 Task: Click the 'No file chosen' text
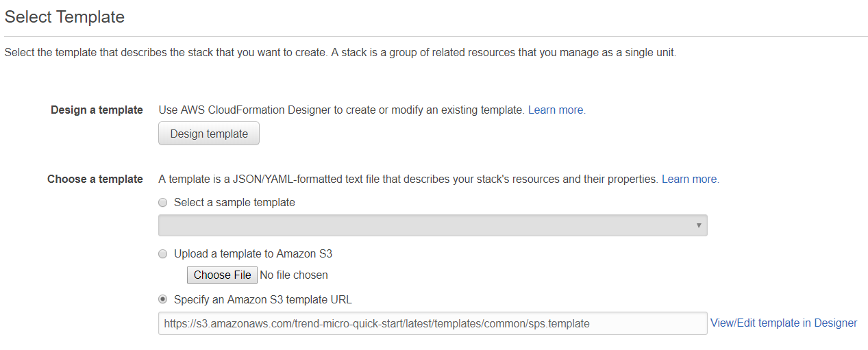(x=294, y=275)
